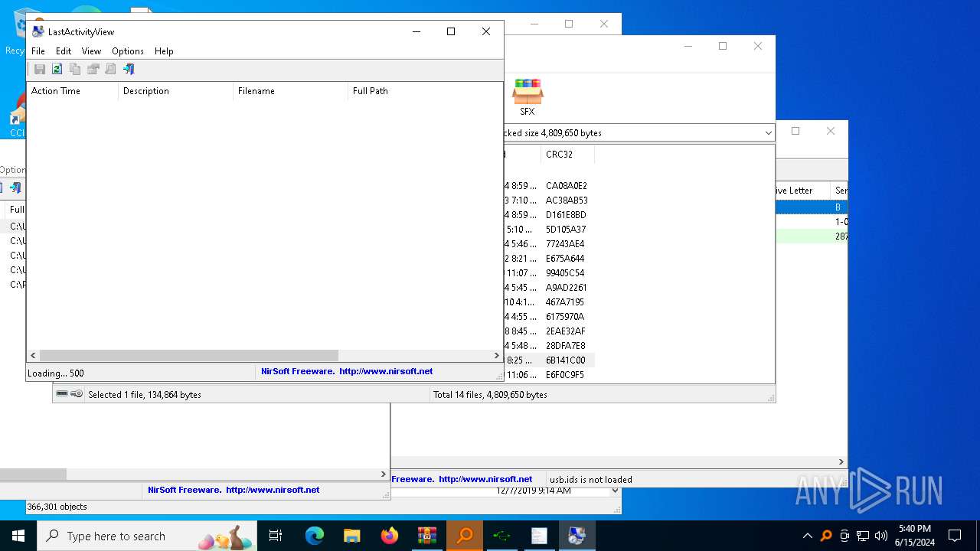The height and width of the screenshot is (551, 980).
Task: Expand the WinRAR archive path dropdown
Action: [768, 133]
